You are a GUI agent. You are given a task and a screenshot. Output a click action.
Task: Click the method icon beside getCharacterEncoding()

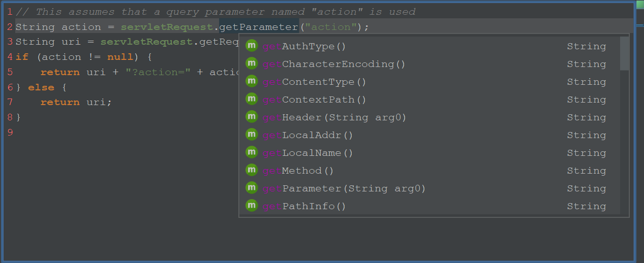(x=252, y=63)
